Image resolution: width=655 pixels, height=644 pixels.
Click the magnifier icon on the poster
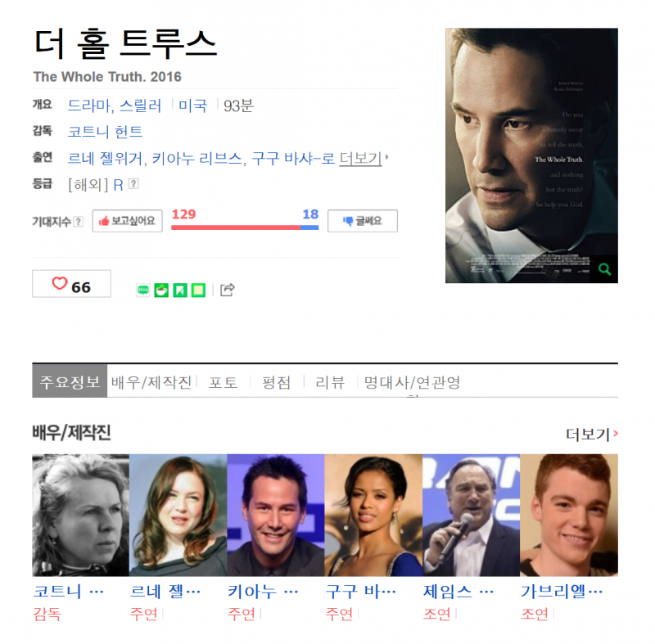604,269
